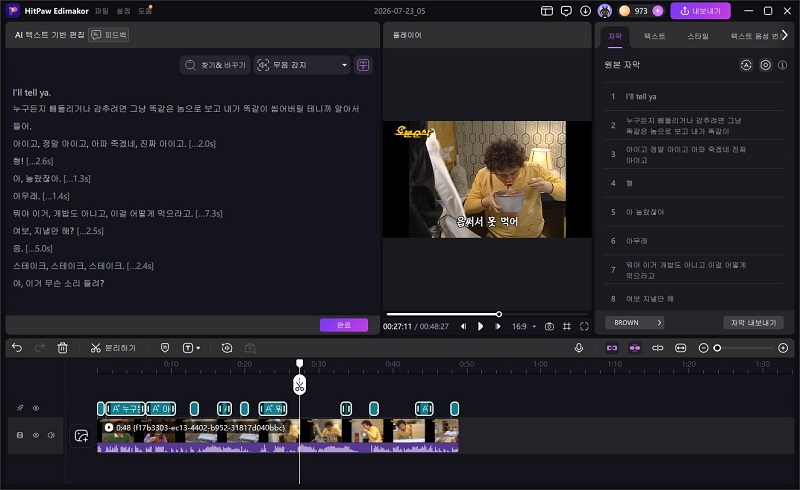Expand the BROWN selector

[x=635, y=323]
